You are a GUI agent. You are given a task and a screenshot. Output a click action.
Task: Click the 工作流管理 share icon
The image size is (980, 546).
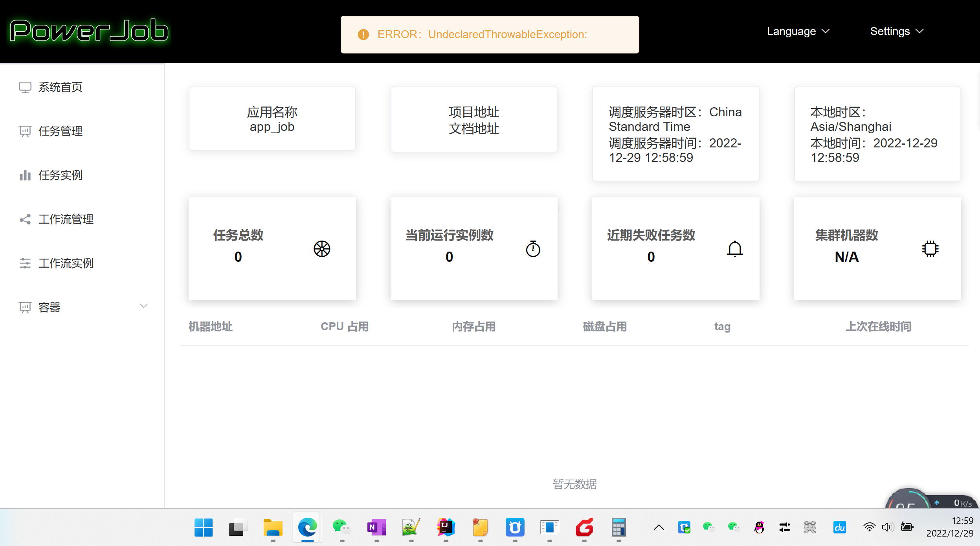(x=25, y=219)
